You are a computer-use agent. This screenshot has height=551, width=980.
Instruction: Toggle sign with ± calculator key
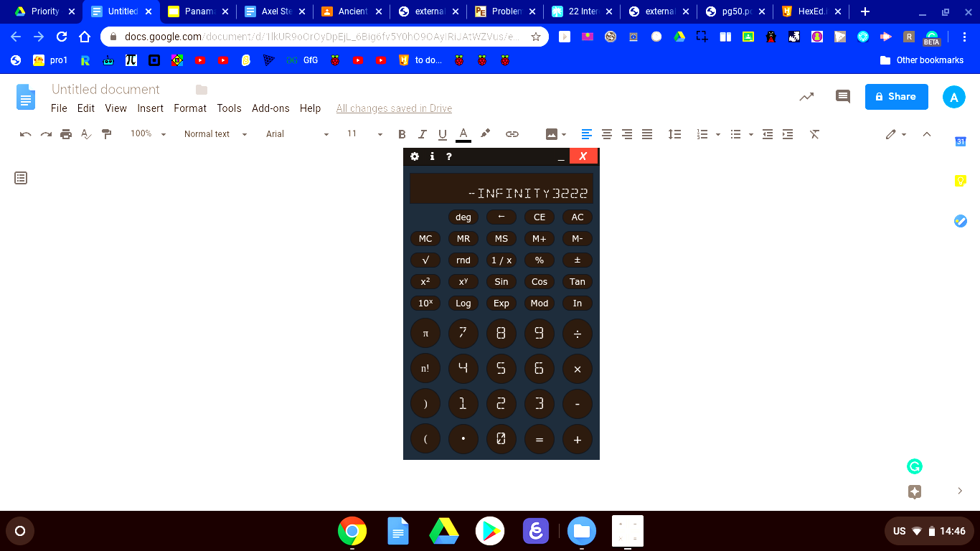[x=578, y=260]
